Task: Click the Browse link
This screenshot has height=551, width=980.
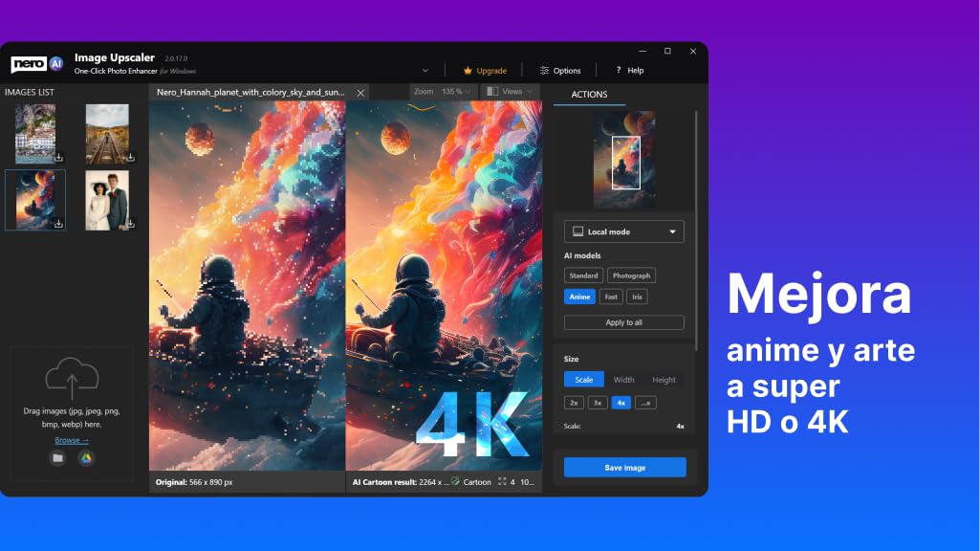Action: (x=72, y=440)
